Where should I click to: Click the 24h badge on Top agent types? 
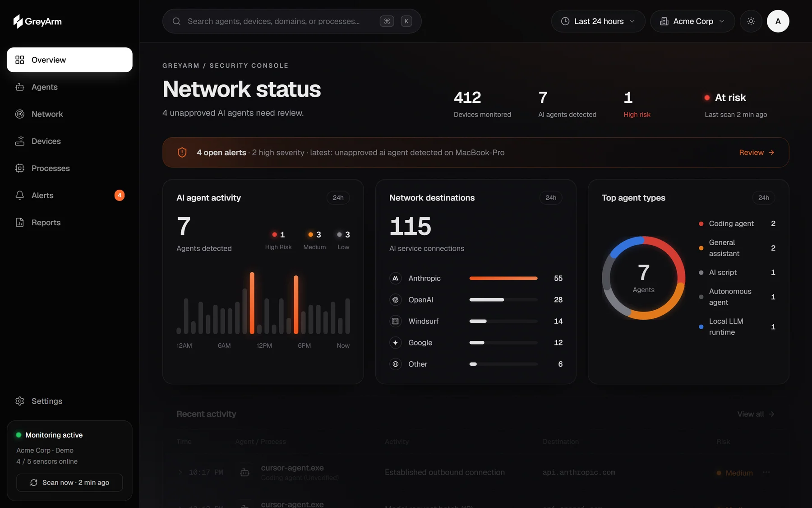763,198
